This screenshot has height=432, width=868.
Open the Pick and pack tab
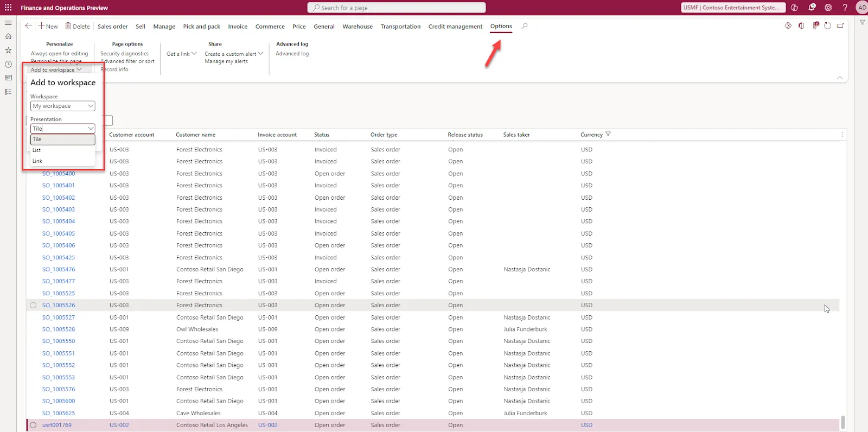(202, 26)
